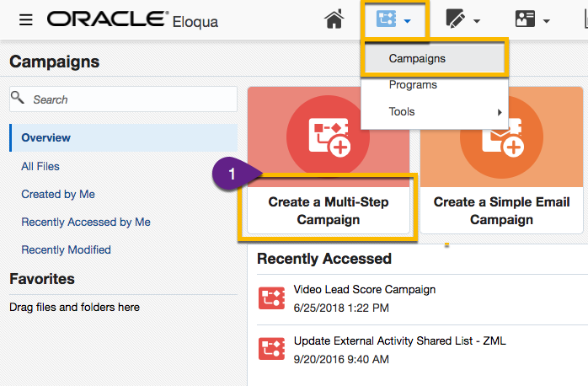Show campaigns Created by Me
This screenshot has width=588, height=386.
pos(58,194)
